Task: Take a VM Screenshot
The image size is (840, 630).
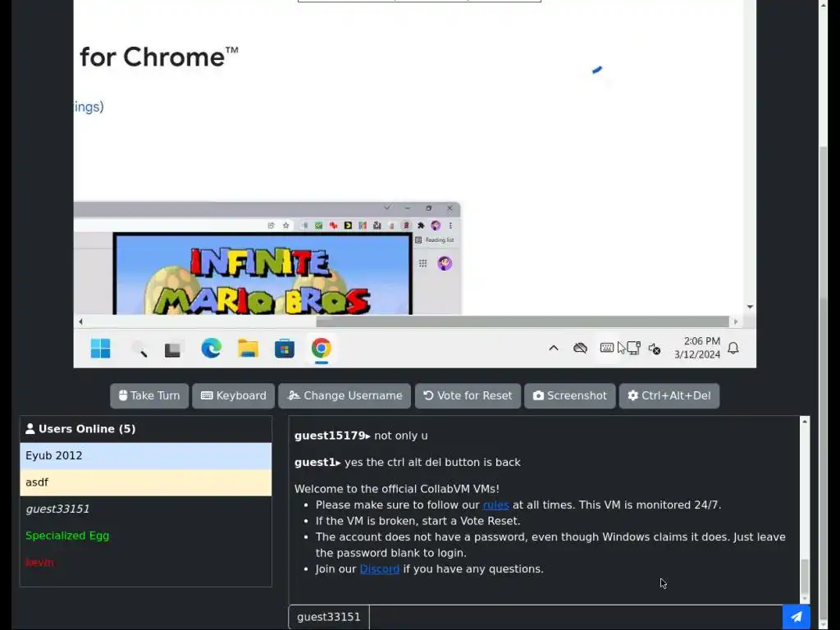Action: 570,396
